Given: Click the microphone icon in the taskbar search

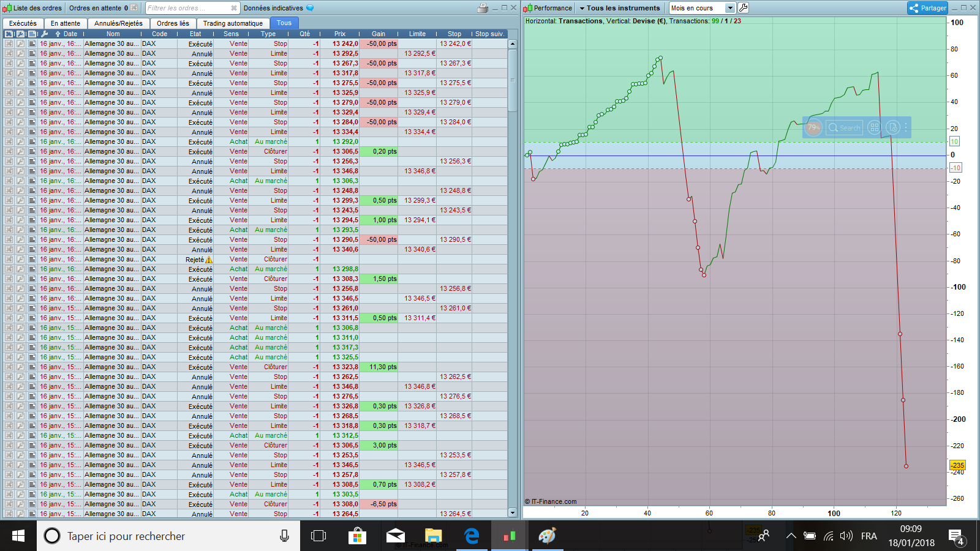Looking at the screenshot, I should [284, 536].
